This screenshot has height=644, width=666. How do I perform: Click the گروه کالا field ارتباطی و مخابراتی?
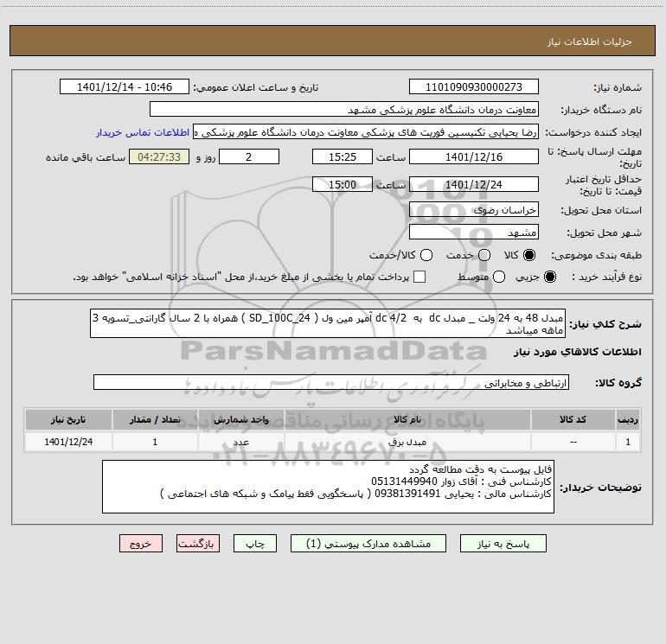tap(331, 382)
